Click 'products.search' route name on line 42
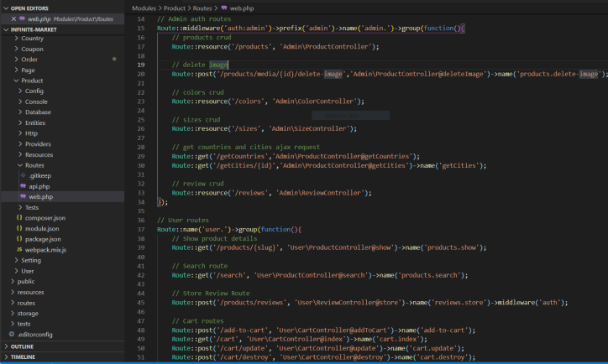The width and height of the screenshot is (608, 364). (429, 275)
